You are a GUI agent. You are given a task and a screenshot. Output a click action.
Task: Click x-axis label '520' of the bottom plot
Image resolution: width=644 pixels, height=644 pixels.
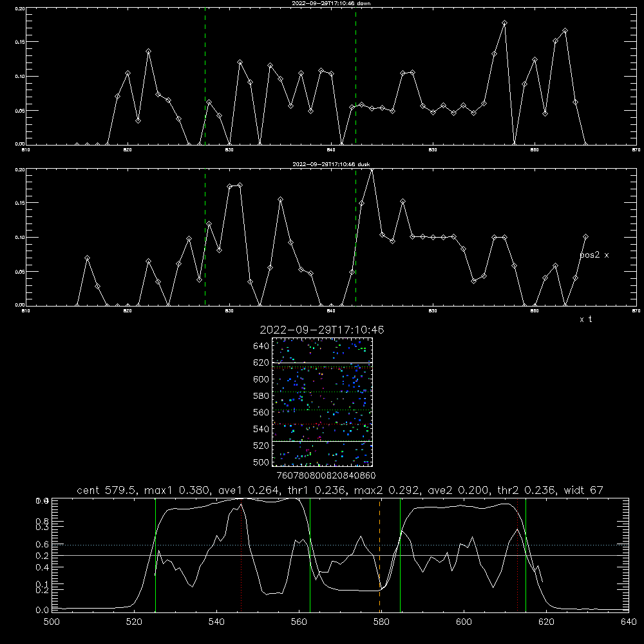(x=134, y=622)
